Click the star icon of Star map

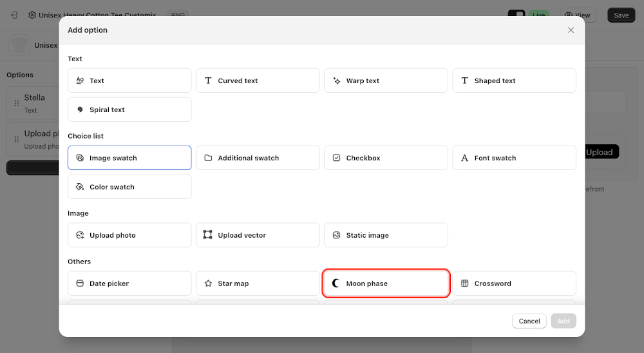[208, 283]
